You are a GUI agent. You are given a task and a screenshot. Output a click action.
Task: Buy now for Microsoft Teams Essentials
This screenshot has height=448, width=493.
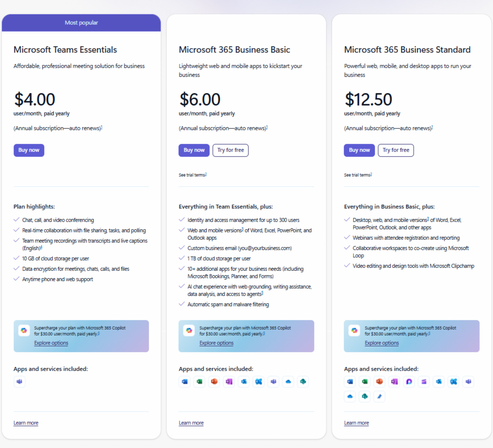click(29, 150)
